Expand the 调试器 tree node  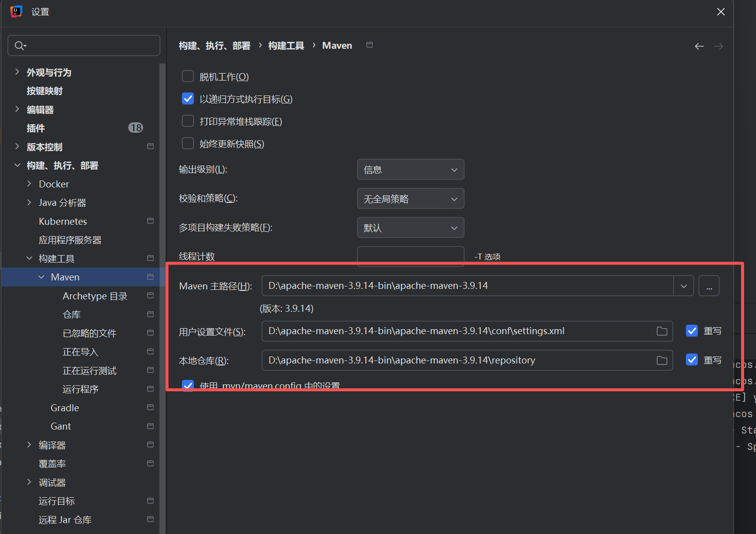[29, 482]
